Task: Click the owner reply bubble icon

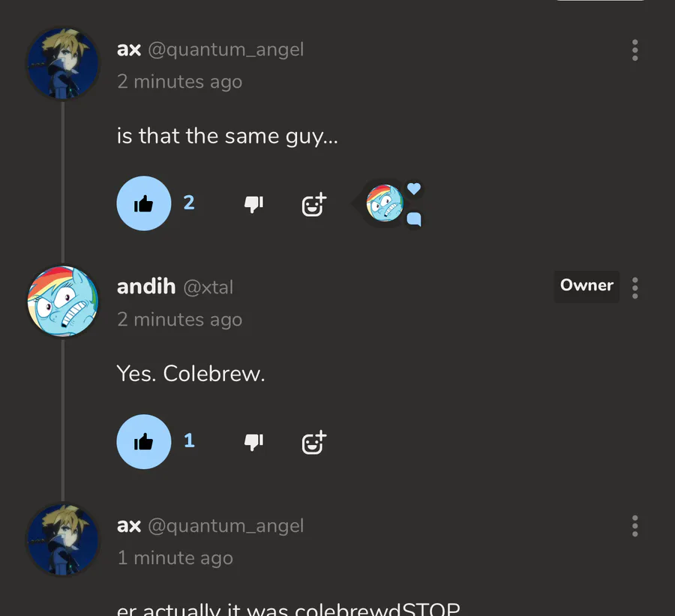Action: click(414, 219)
